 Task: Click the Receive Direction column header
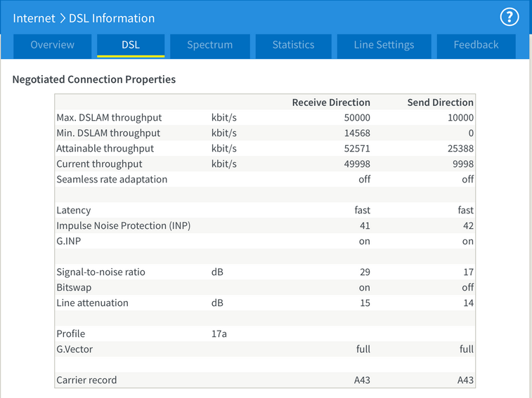[x=331, y=102]
